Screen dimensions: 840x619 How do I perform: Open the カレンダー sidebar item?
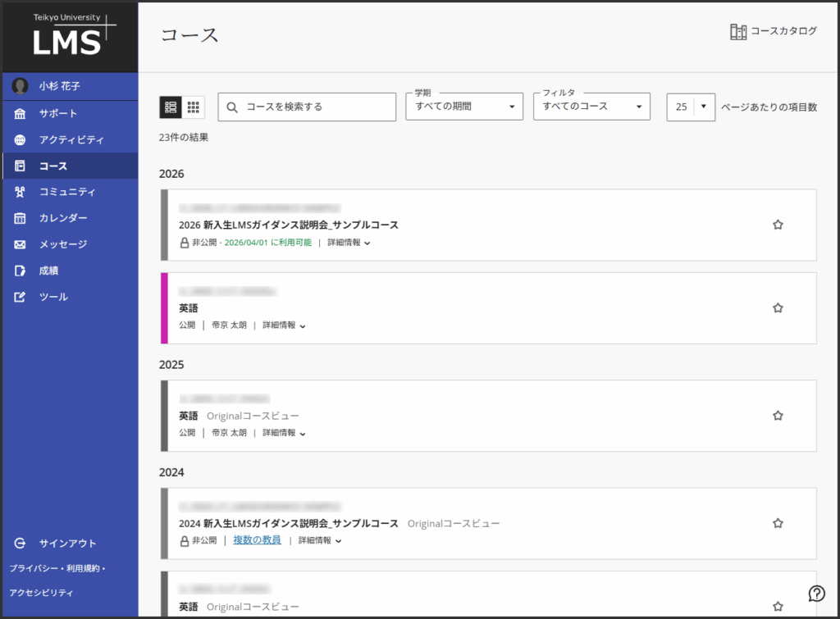(x=63, y=218)
